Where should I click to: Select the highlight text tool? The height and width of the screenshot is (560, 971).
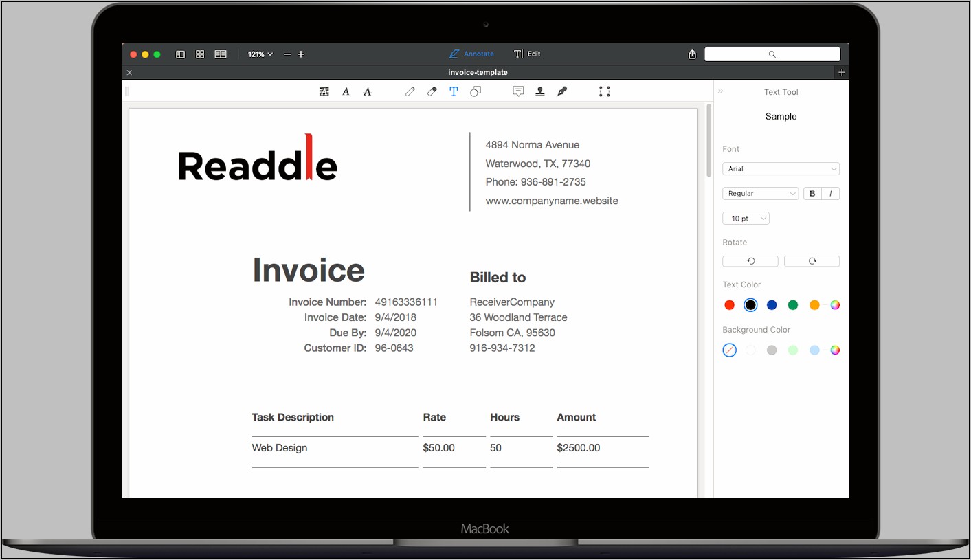[x=324, y=91]
